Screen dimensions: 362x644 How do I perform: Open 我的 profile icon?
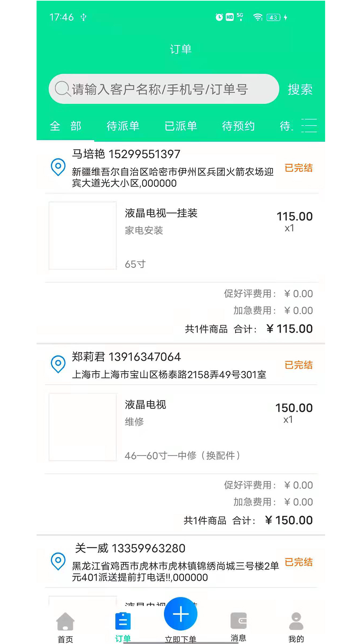point(296,622)
